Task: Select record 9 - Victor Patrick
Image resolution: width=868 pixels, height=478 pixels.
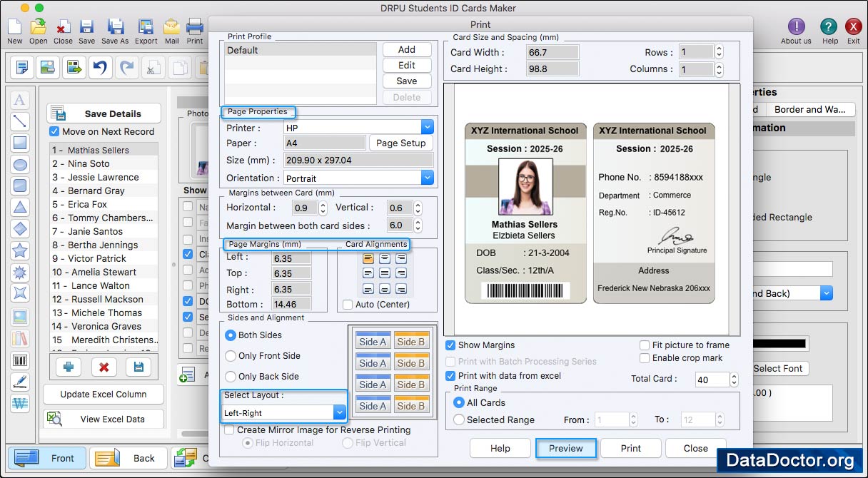Action: tap(104, 258)
